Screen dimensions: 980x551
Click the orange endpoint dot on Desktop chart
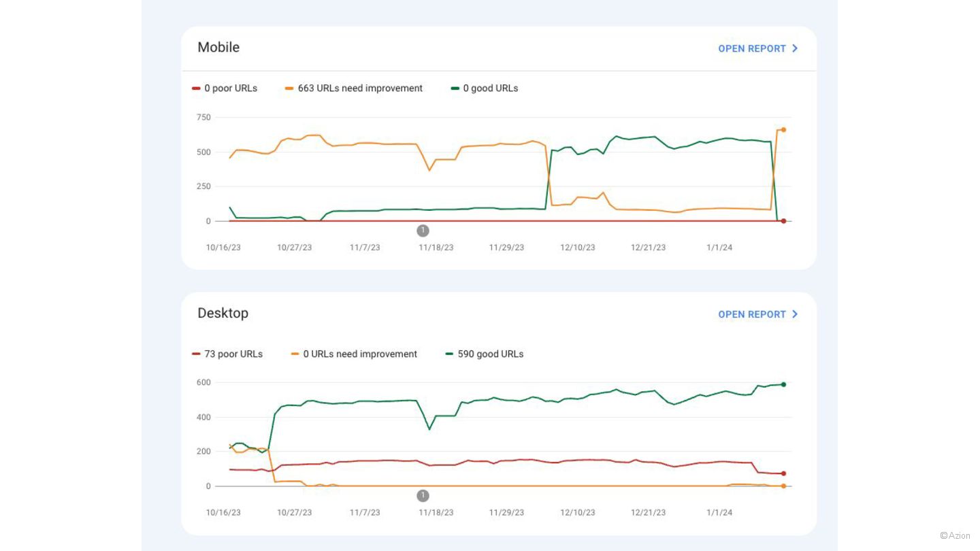[x=783, y=486]
